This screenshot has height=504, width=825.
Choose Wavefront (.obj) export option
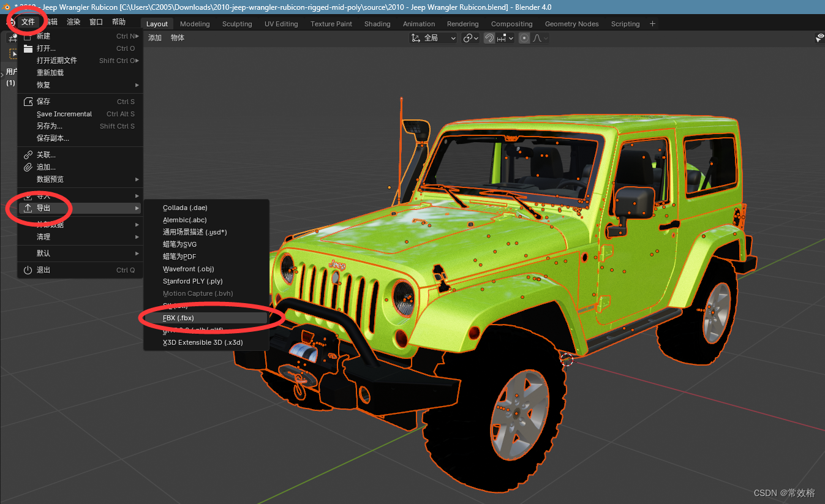click(x=206, y=269)
